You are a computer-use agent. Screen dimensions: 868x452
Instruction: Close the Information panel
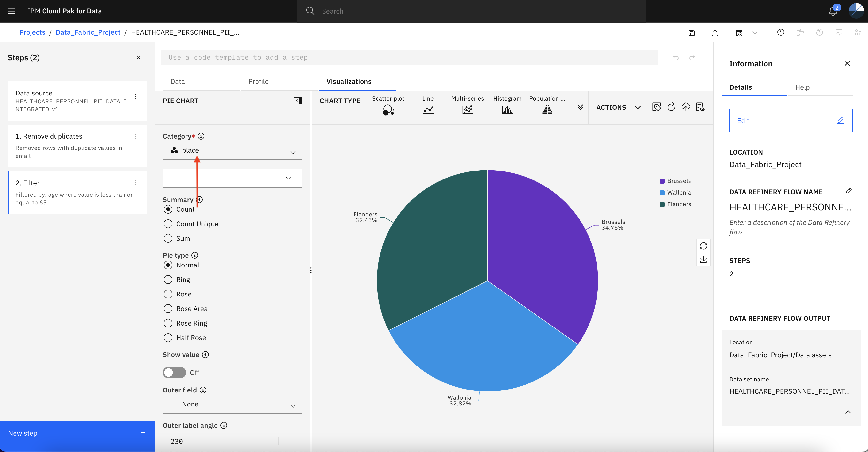pyautogui.click(x=847, y=64)
